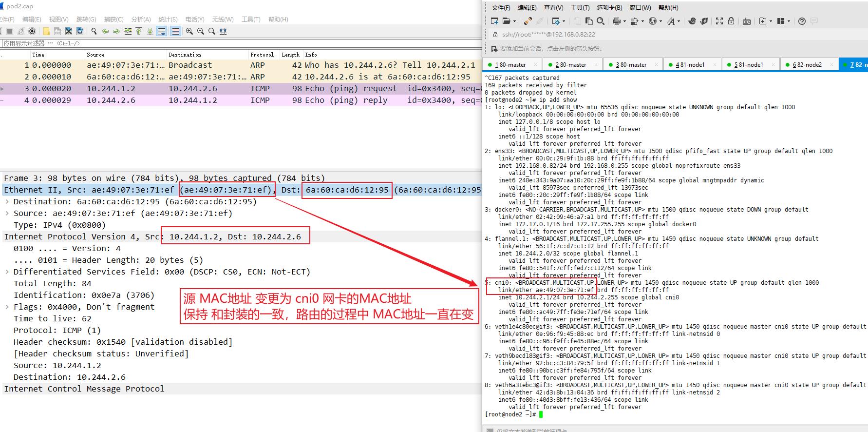Open Wireshark's capture options gear icon
868x432 pixels.
coord(32,31)
